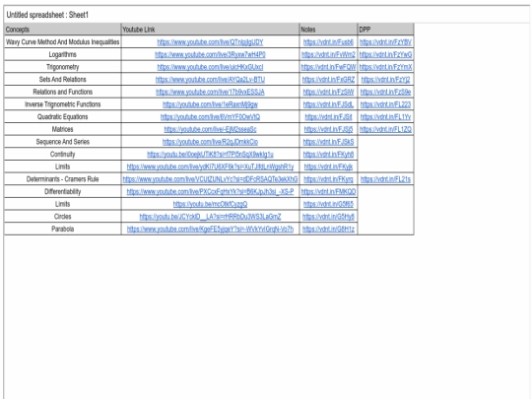
Task: Open Logarithms Notes vdnt.in link
Action: tap(328, 54)
